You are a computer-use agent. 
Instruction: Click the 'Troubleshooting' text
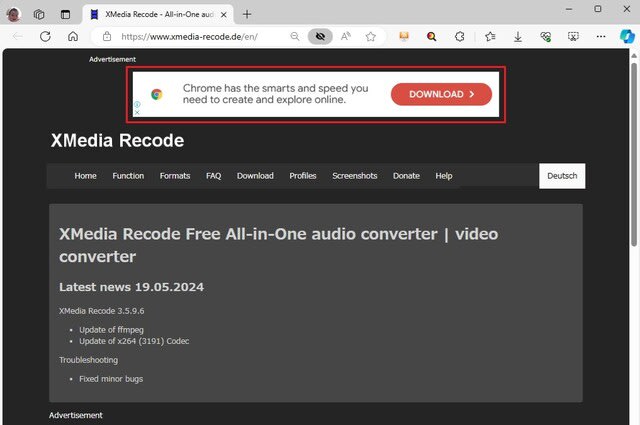point(89,360)
